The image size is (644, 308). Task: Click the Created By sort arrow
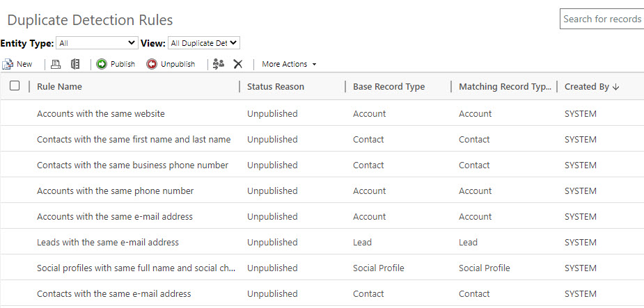pos(616,87)
